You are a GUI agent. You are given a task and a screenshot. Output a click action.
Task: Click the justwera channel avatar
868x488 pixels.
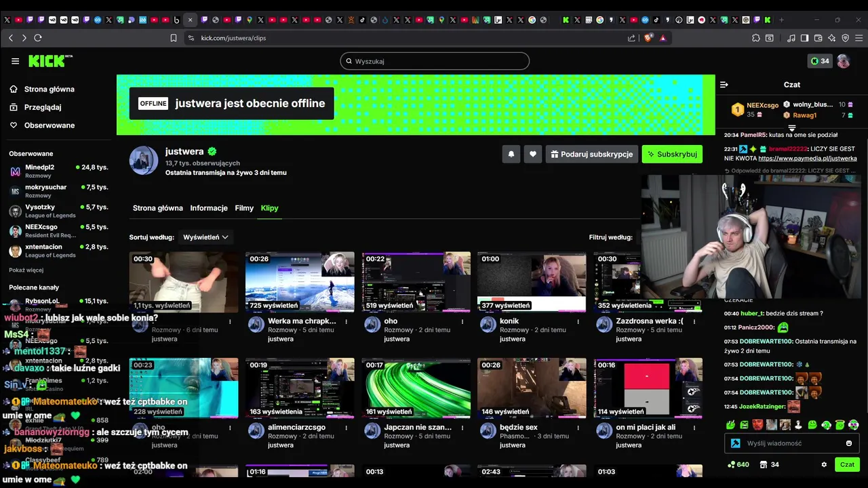point(144,160)
